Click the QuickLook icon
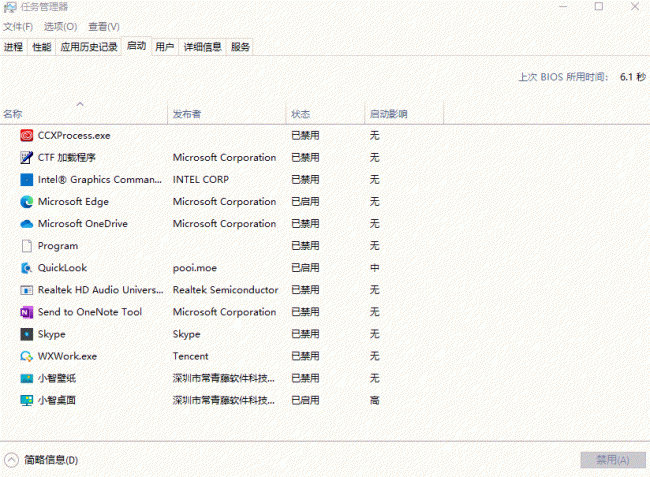Image resolution: width=650 pixels, height=477 pixels. (27, 268)
